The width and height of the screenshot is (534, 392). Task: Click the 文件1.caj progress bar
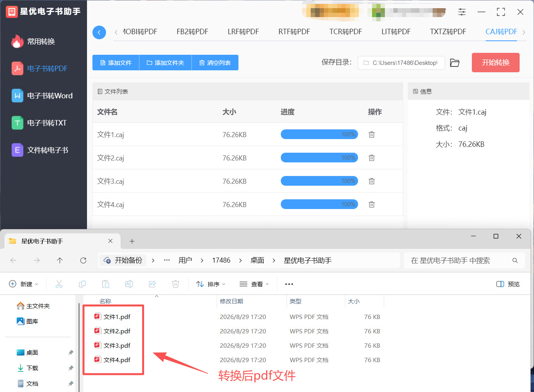coord(319,134)
